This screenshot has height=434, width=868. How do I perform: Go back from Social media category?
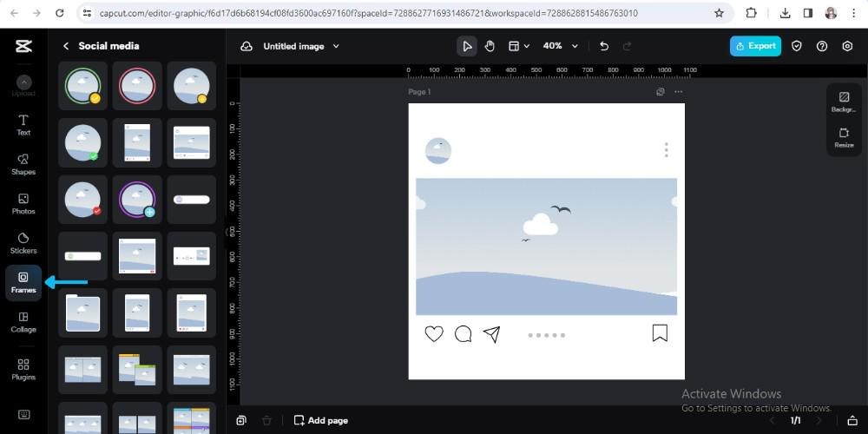click(x=66, y=46)
